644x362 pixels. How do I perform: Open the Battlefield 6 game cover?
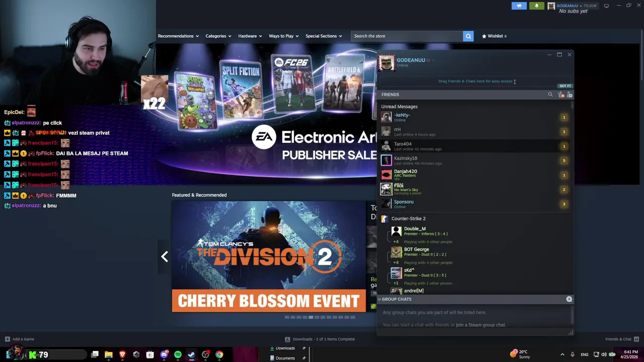(344, 82)
